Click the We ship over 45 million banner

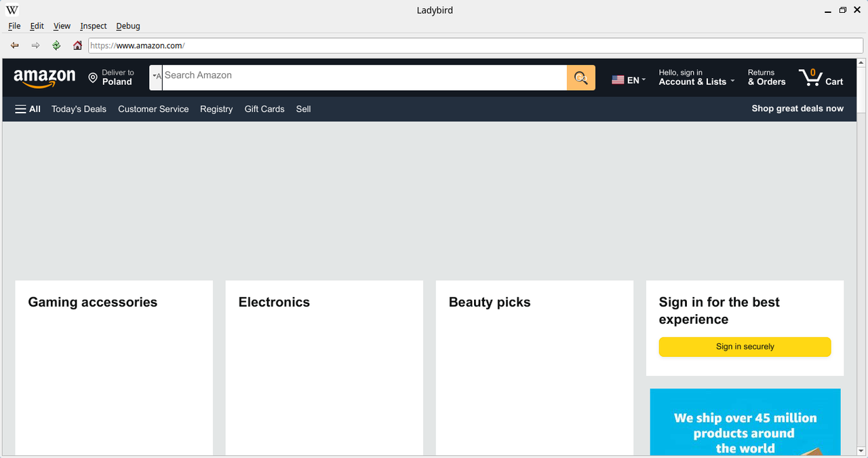pos(745,422)
